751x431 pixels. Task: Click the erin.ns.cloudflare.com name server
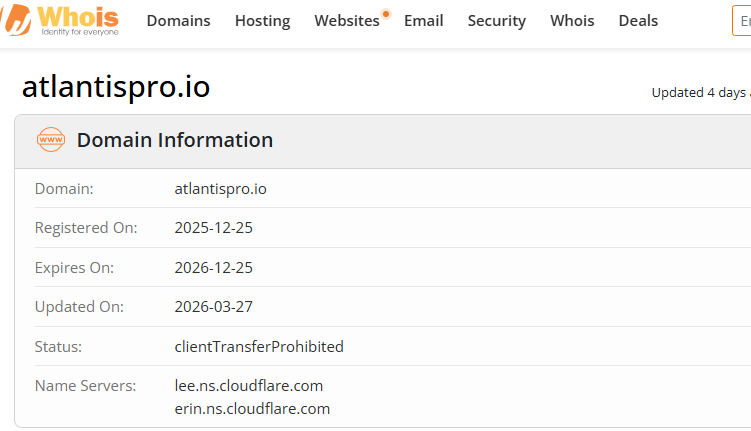pyautogui.click(x=252, y=408)
